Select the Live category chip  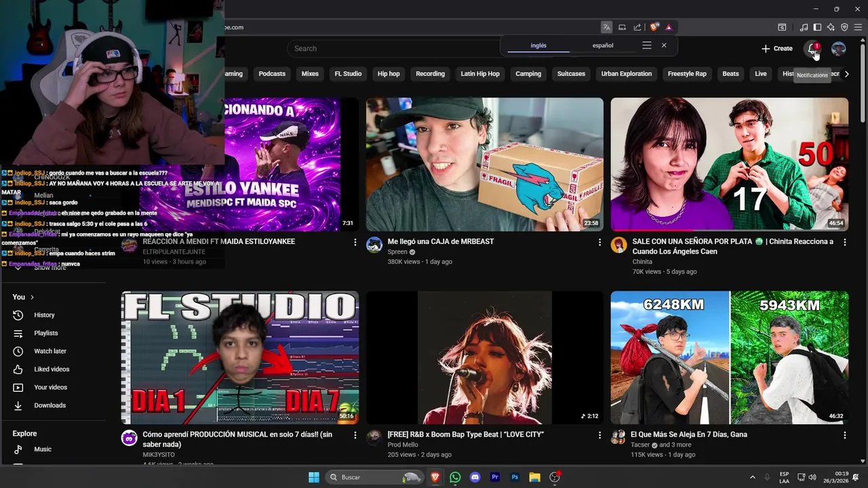[x=761, y=74]
